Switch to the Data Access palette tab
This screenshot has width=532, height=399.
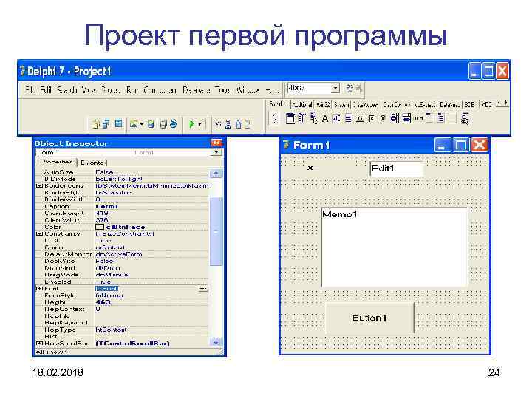click(x=366, y=105)
